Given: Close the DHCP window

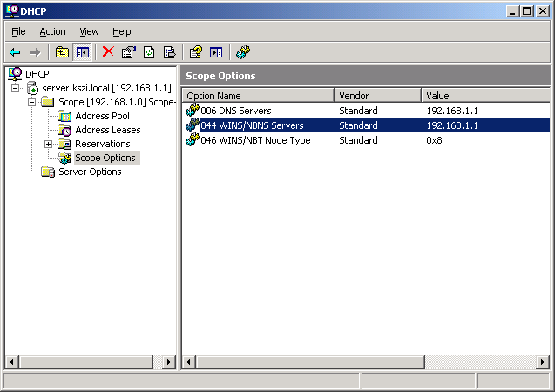Looking at the screenshot, I should 542,11.
